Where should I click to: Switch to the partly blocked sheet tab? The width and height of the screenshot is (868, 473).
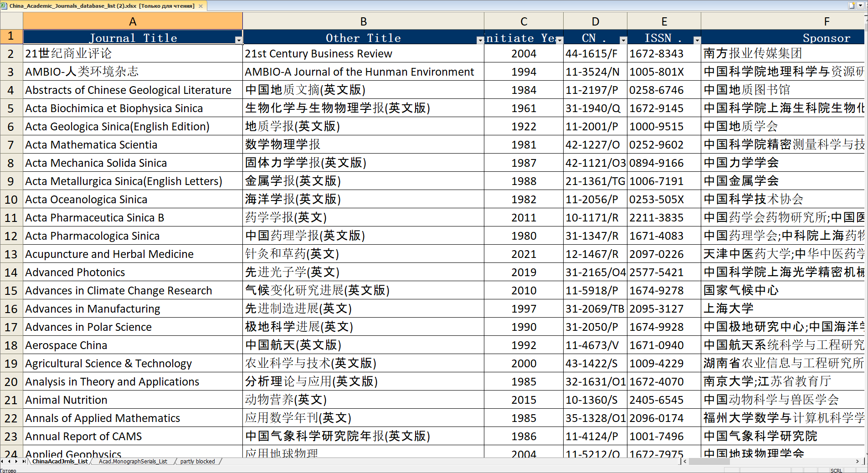tap(197, 462)
